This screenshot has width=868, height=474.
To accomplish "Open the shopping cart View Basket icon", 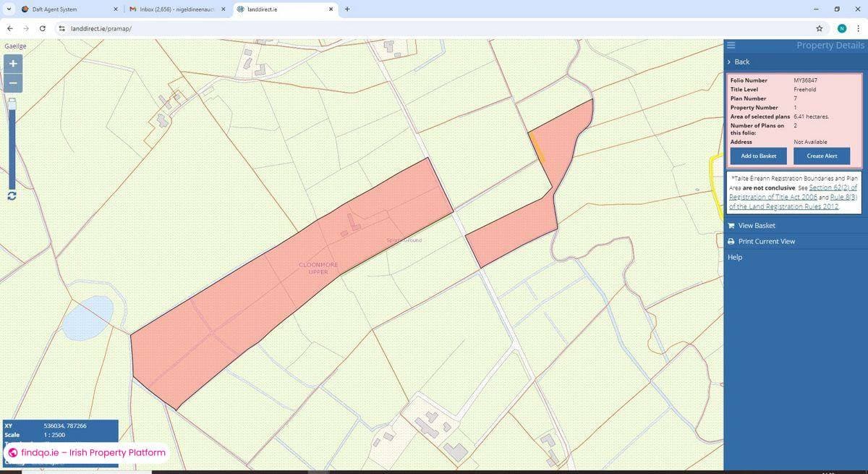I will (731, 225).
